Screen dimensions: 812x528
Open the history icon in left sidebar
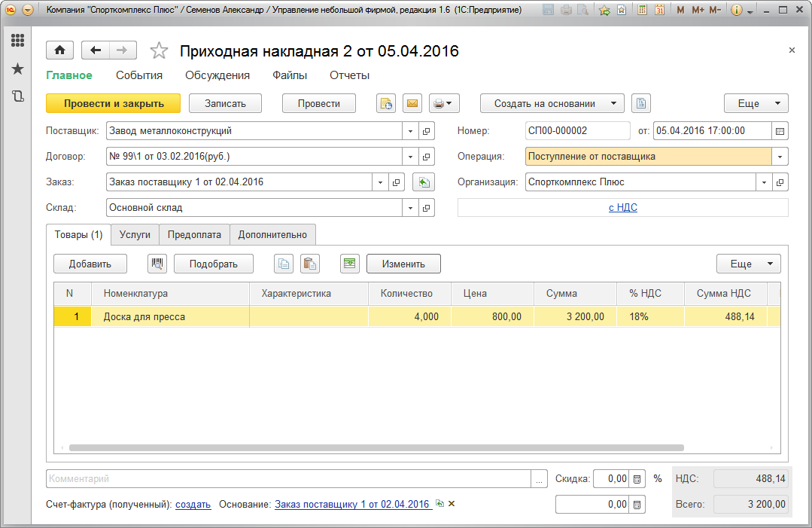(17, 96)
